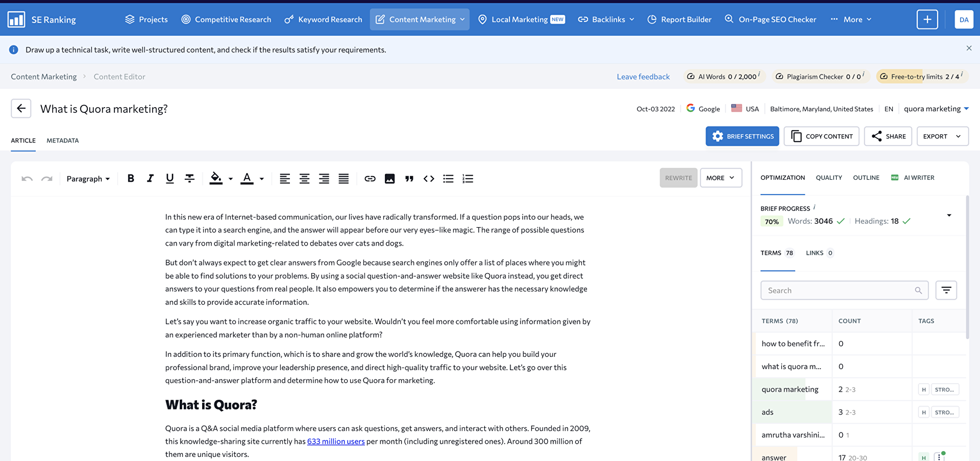Open the quora marketing keyword dropdown
This screenshot has width=980, height=461.
936,109
